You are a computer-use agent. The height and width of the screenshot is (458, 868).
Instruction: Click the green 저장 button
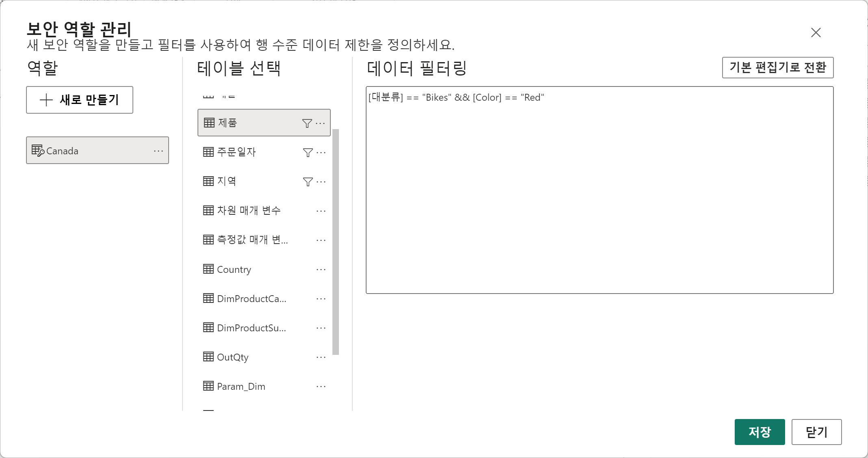(759, 432)
